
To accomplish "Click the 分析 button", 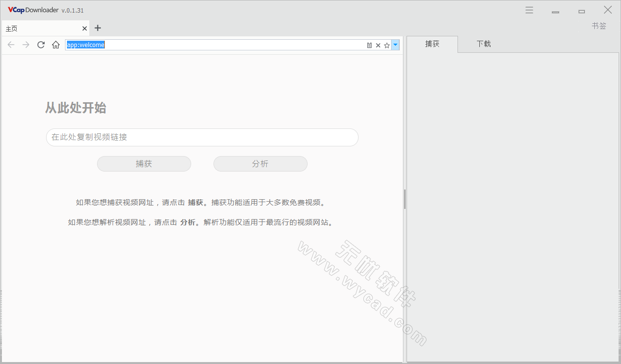I will coord(260,164).
